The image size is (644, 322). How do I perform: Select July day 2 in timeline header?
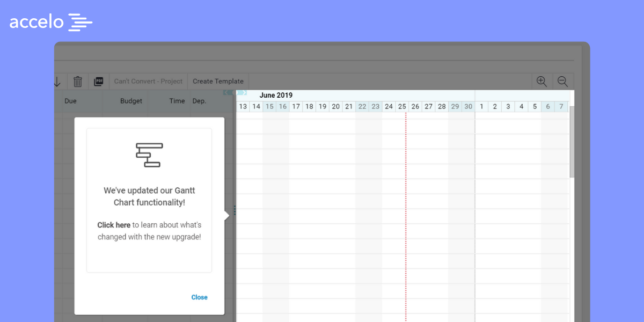495,106
